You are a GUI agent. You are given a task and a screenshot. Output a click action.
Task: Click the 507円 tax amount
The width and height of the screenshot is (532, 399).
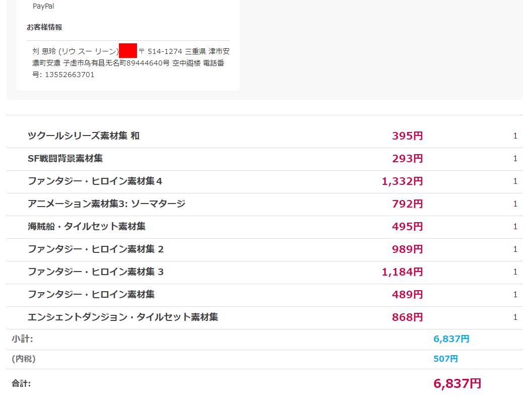[x=445, y=359]
